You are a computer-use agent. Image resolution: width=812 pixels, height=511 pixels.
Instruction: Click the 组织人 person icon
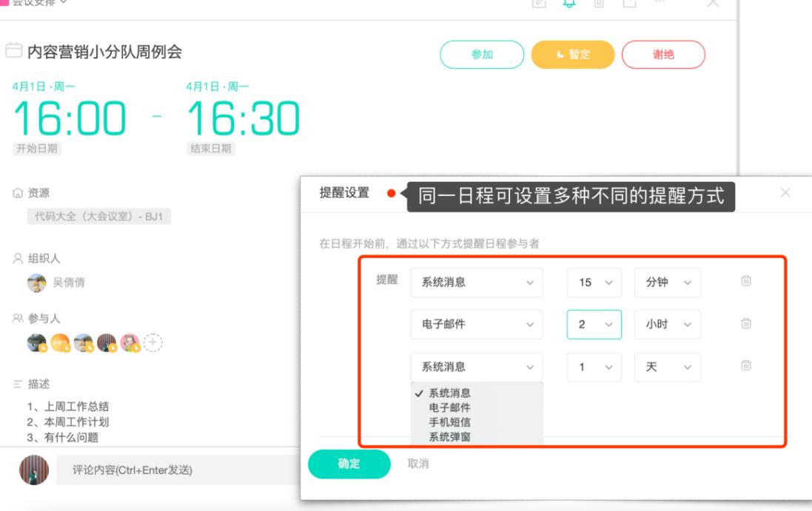pos(18,258)
